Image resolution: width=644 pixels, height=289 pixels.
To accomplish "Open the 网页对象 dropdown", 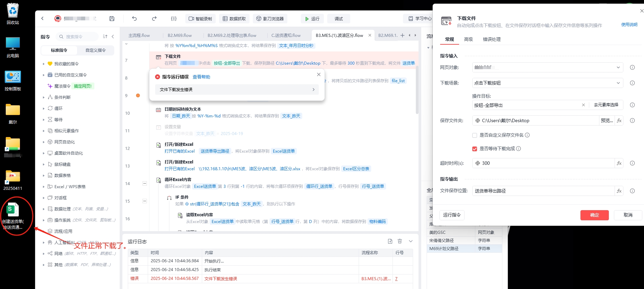I will coord(547,67).
